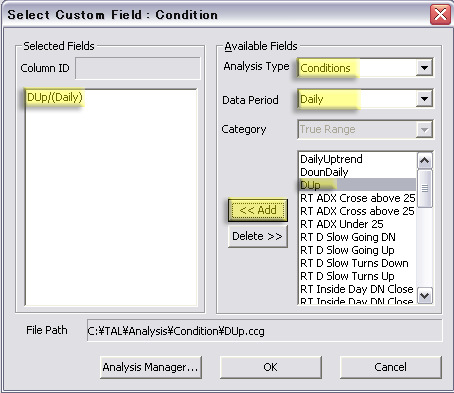Viewport: 454px width, 393px height.
Task: Expand the Data Period dropdown arrow
Action: [424, 99]
